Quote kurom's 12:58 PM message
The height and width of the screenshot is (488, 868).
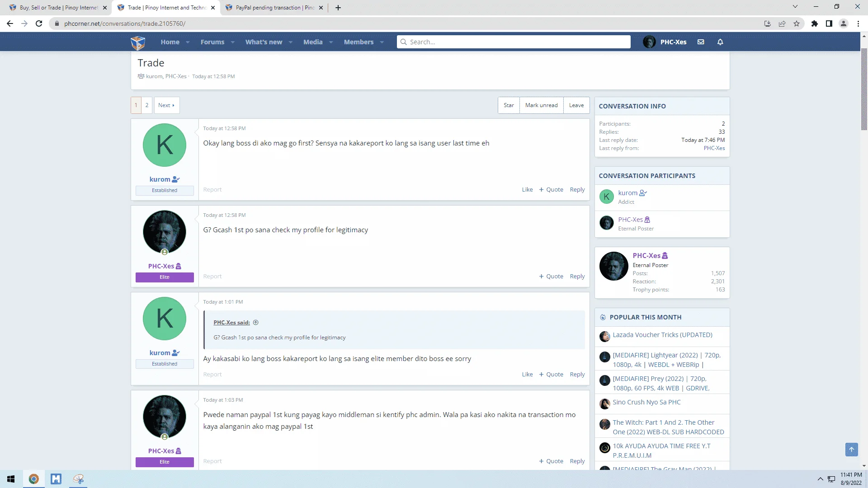point(551,190)
